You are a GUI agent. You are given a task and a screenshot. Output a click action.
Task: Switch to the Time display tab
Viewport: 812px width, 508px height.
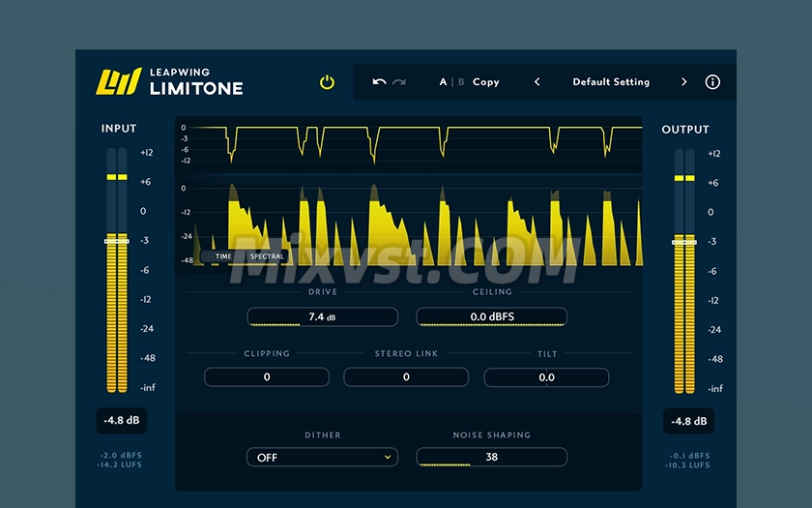pos(223,256)
